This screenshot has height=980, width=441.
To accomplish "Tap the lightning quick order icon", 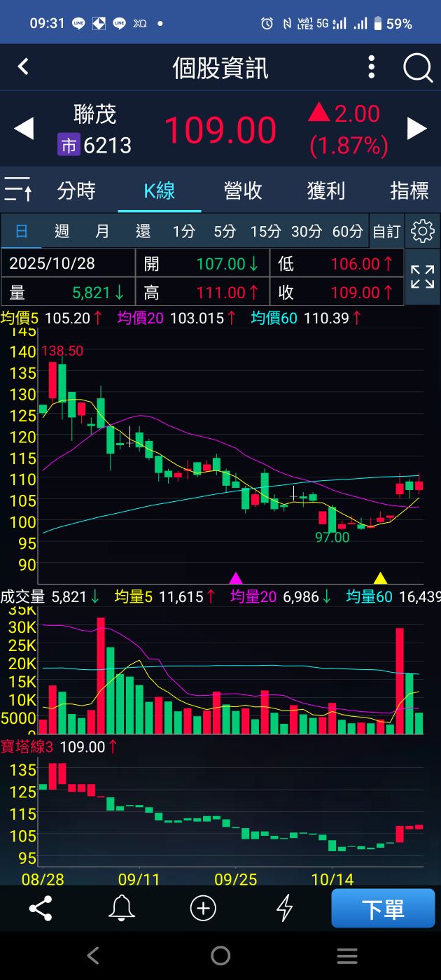I will coord(284,909).
